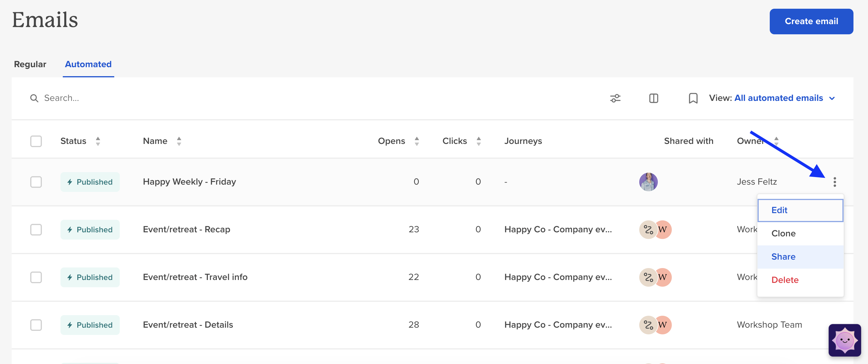Click the bookmark saved views icon
Viewport: 868px width, 364px height.
[693, 98]
